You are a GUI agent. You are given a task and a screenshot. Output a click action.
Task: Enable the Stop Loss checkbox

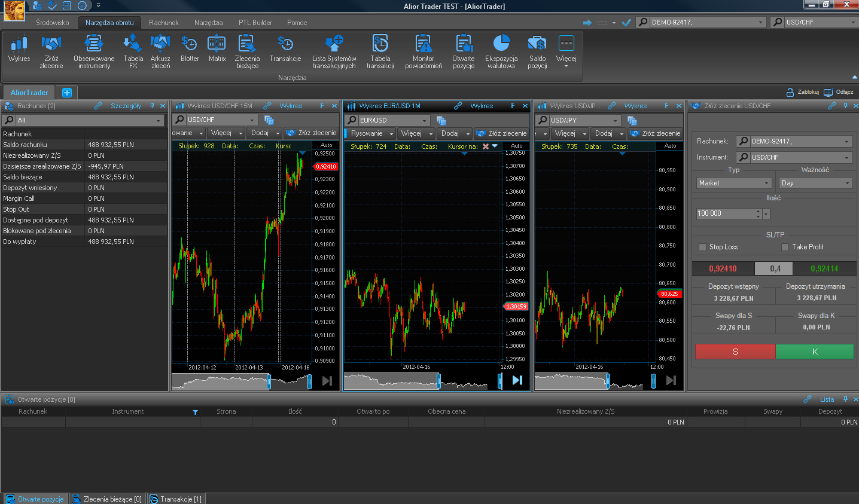(x=703, y=247)
